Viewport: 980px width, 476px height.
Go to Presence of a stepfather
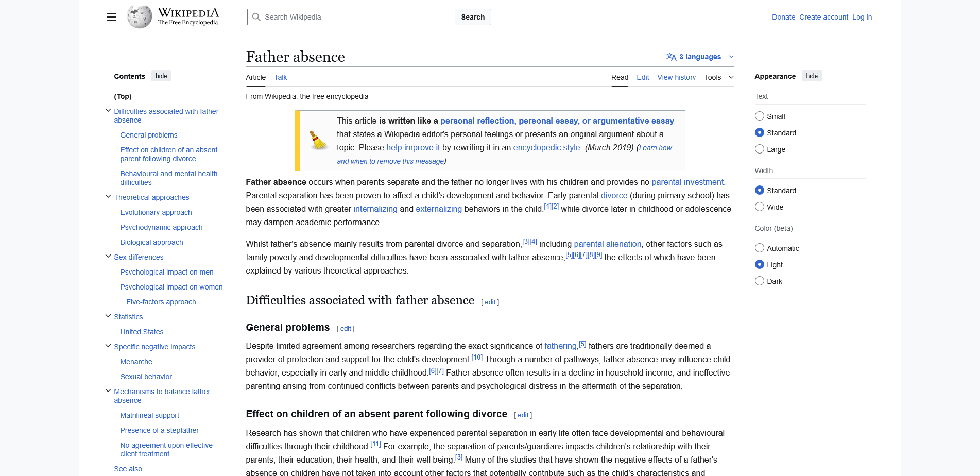pyautogui.click(x=160, y=430)
